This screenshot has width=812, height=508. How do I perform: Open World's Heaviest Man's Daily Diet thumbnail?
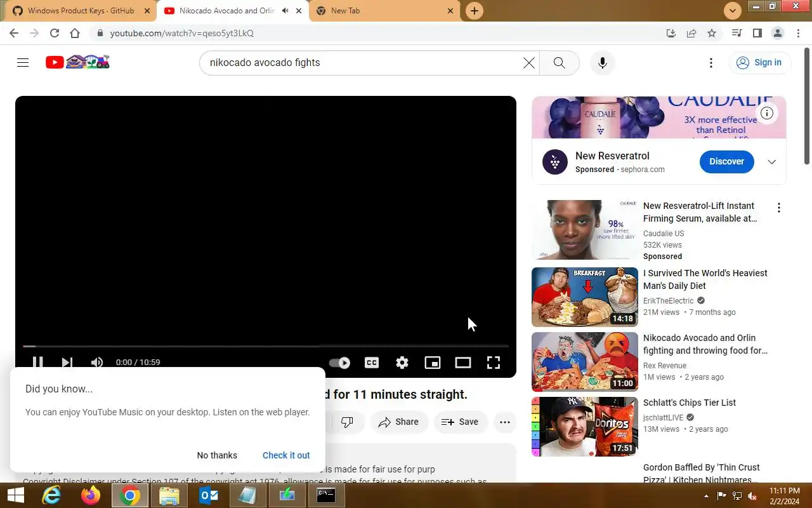pyautogui.click(x=585, y=297)
